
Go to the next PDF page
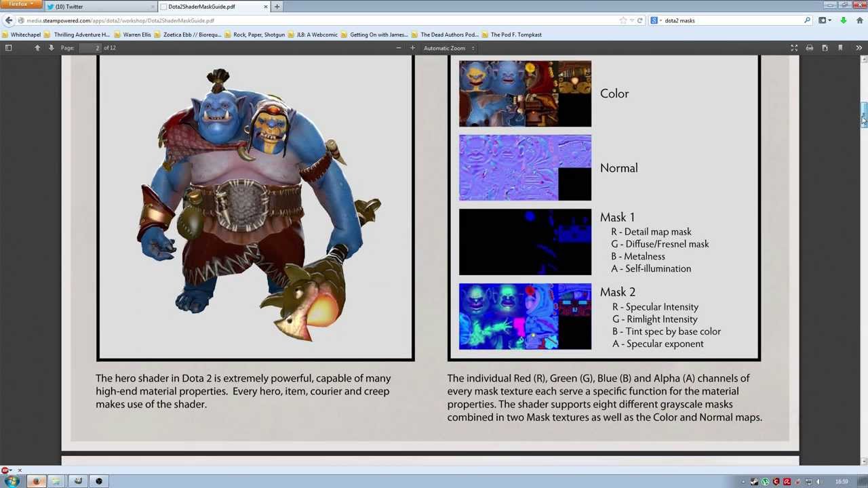point(51,48)
